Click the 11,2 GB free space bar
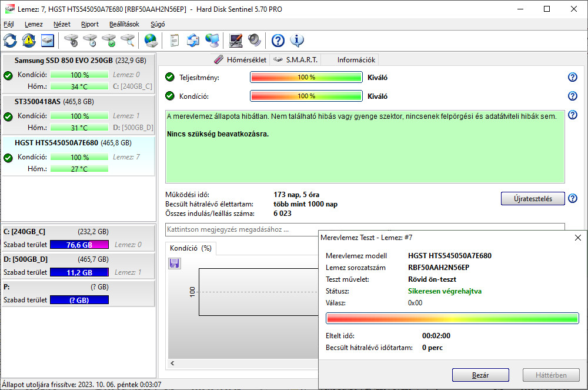The width and height of the screenshot is (588, 390). pos(79,272)
